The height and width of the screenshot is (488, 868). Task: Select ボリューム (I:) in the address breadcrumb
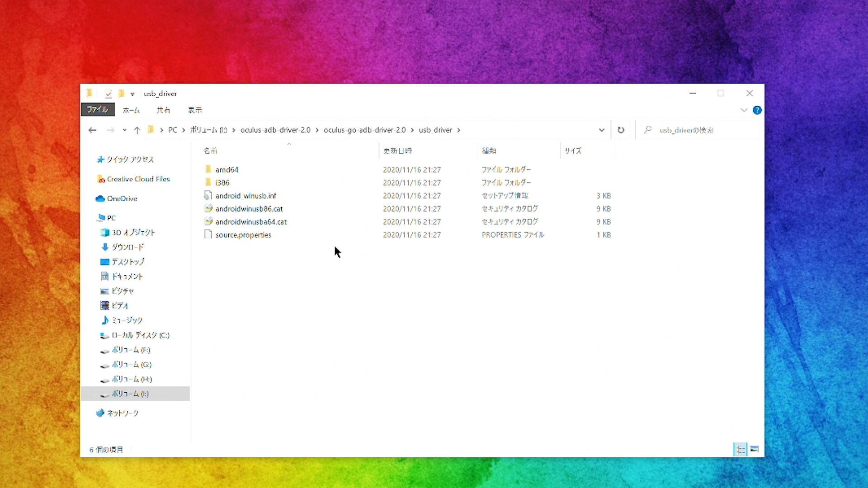tap(208, 130)
